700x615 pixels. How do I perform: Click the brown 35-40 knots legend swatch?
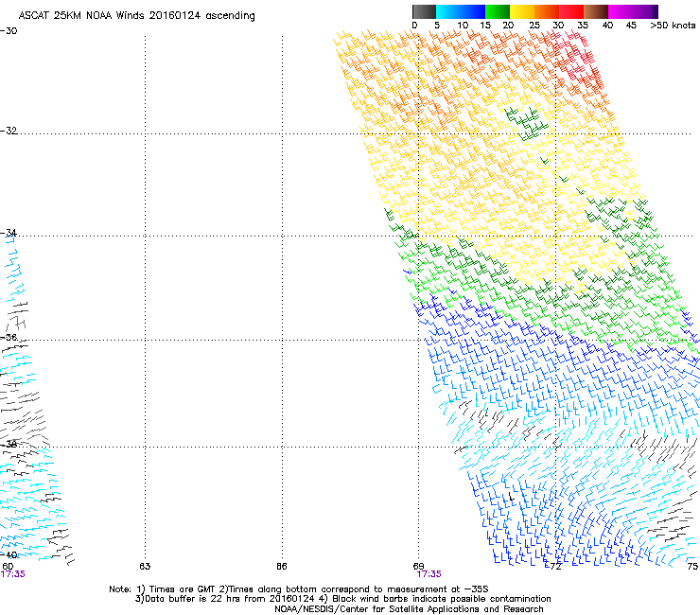pos(596,11)
